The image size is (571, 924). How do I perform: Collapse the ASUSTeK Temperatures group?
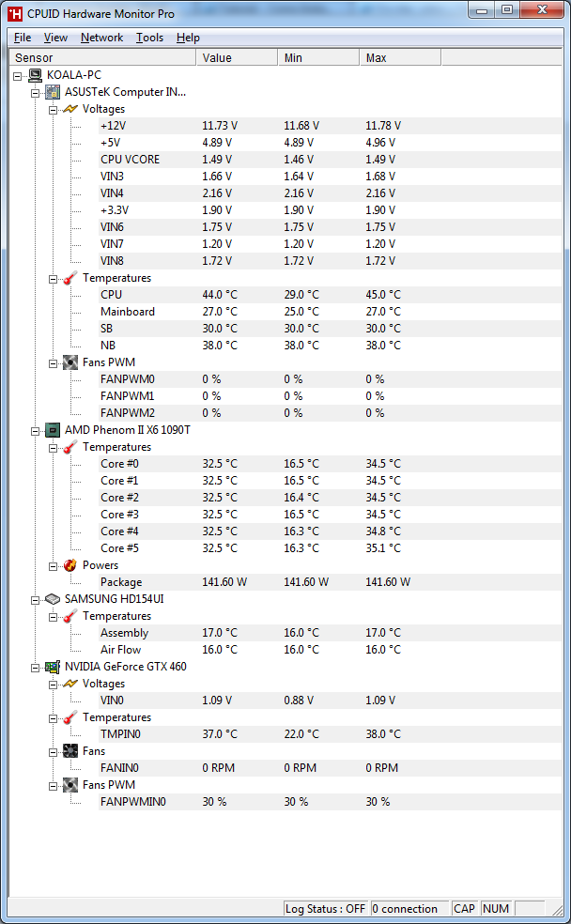point(53,279)
